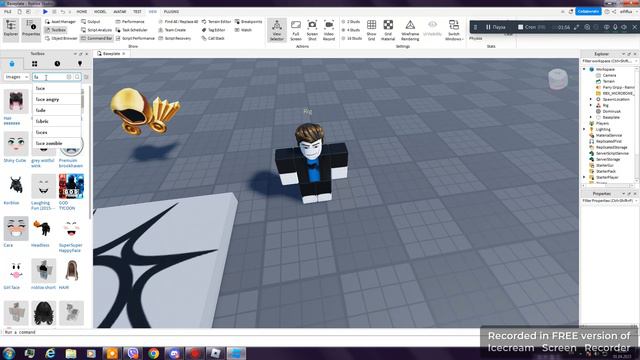Open Switch Windows dropdown
The height and width of the screenshot is (360, 640).
click(454, 30)
